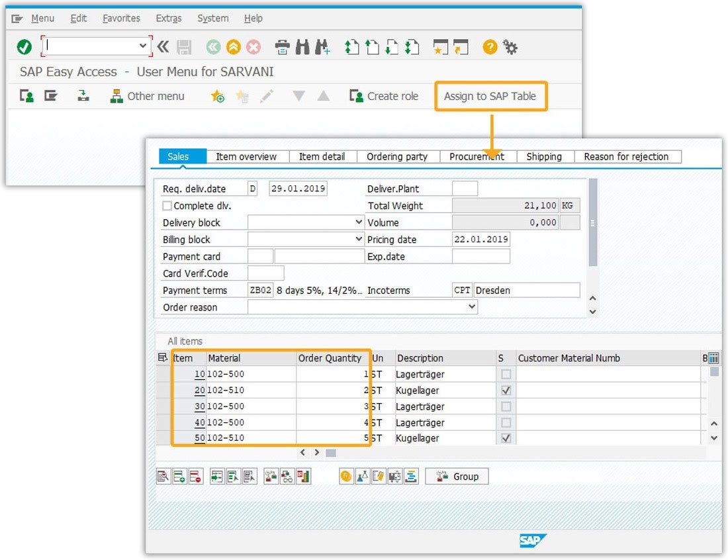Click the generate shortcut icon
This screenshot has height=560, width=728.
coord(461,47)
